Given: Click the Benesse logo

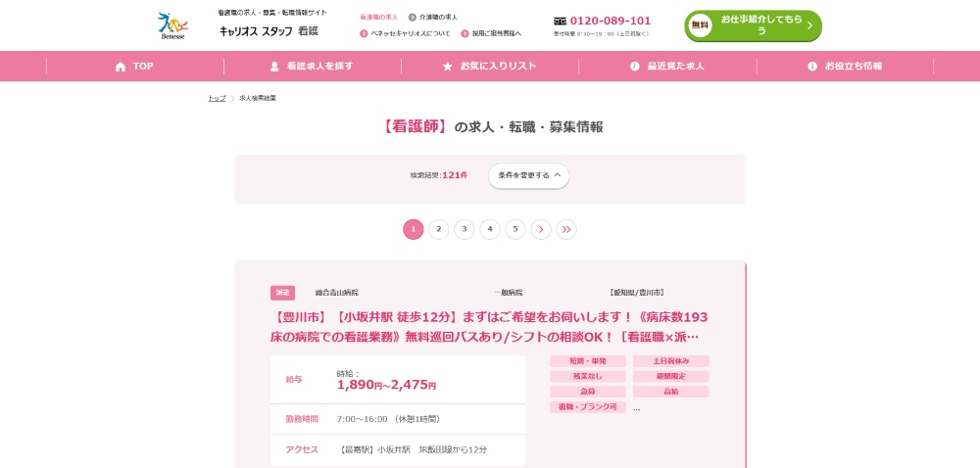Looking at the screenshot, I should [x=172, y=25].
